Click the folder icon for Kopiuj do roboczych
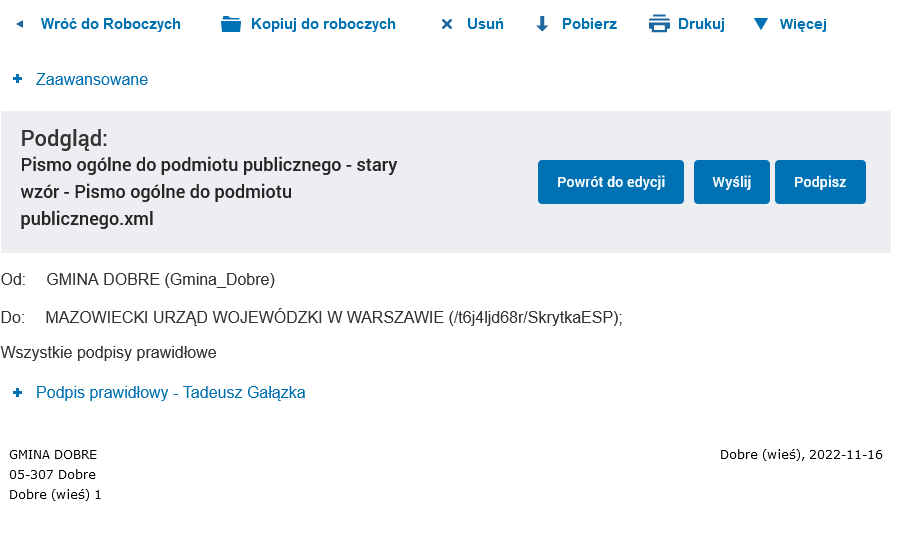 pyautogui.click(x=231, y=24)
